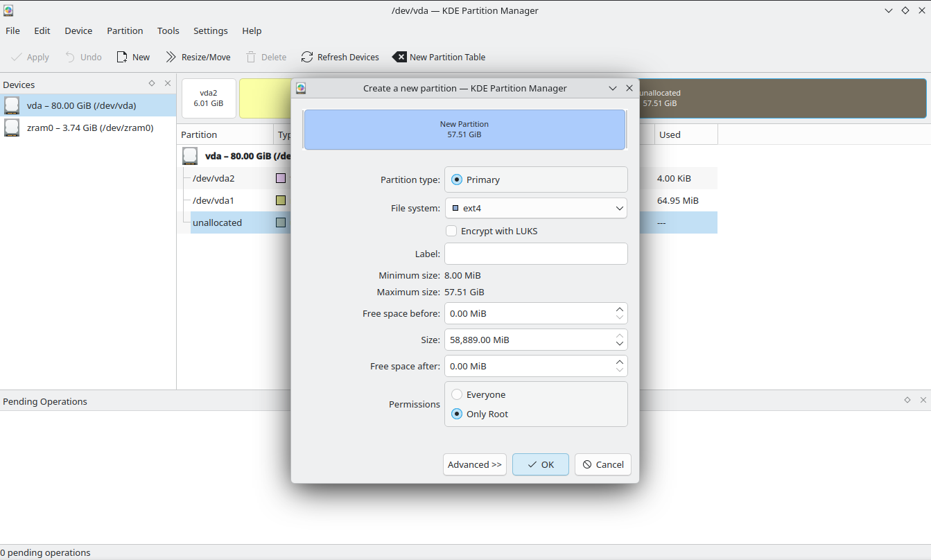Open the Settings menu
The height and width of the screenshot is (560, 931).
point(210,30)
